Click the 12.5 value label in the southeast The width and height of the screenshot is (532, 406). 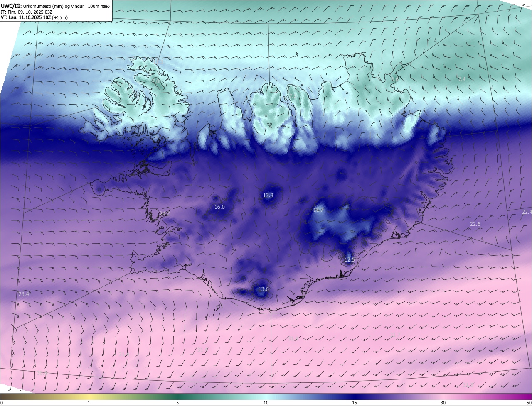(x=350, y=260)
